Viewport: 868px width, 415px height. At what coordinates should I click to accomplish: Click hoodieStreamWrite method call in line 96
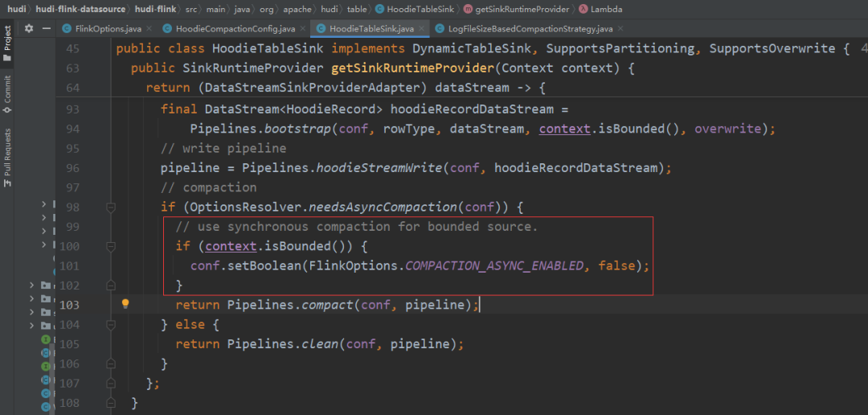[379, 168]
